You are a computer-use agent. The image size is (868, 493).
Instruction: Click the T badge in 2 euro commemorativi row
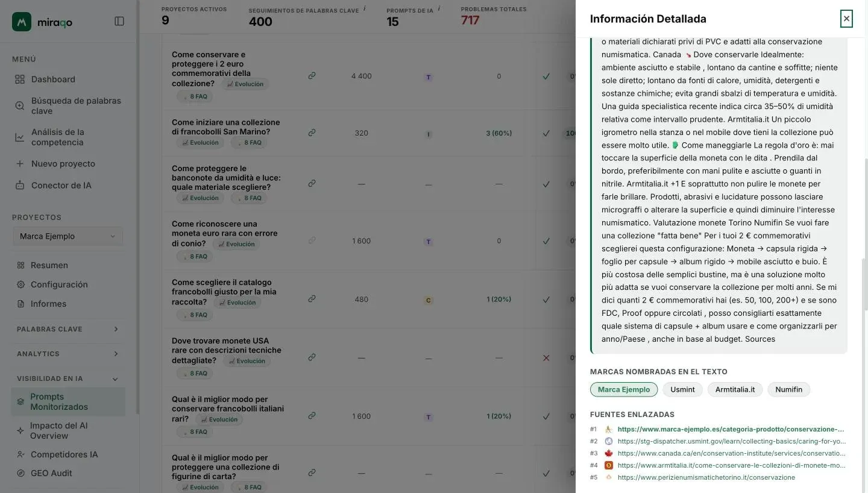[429, 77]
